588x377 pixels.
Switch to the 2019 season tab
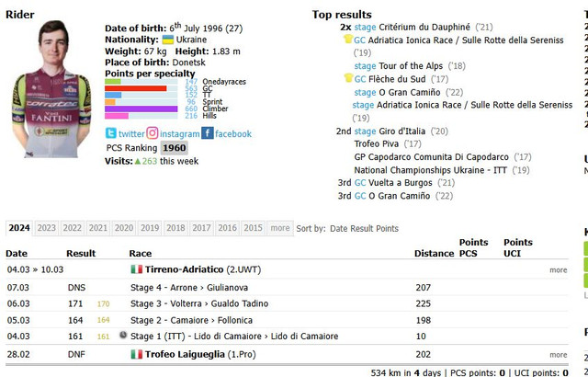click(x=150, y=228)
